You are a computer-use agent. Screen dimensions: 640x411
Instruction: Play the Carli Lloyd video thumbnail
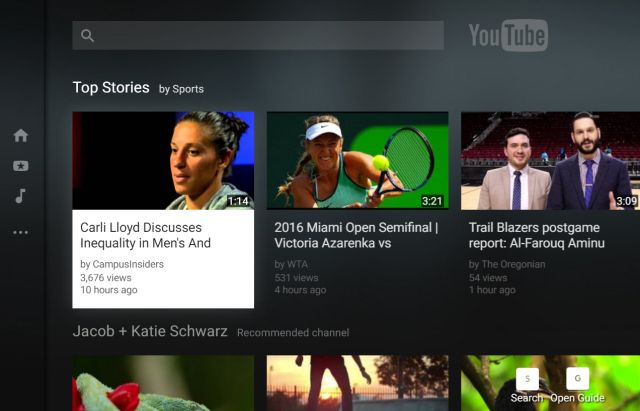point(163,160)
